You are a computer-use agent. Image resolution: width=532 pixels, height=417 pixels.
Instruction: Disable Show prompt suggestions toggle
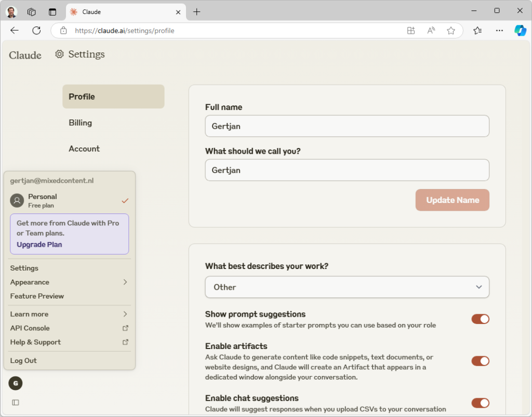480,319
